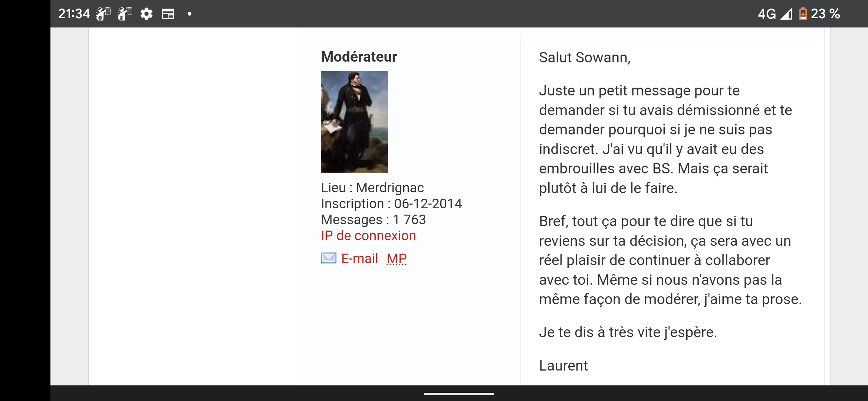
Task: Tap the notification dot indicator
Action: pos(190,14)
